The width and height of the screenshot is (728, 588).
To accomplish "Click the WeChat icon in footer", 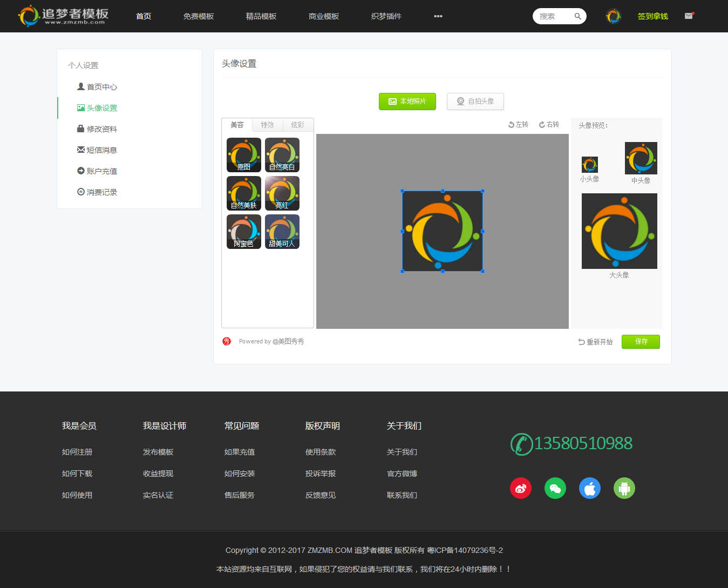I will 555,488.
